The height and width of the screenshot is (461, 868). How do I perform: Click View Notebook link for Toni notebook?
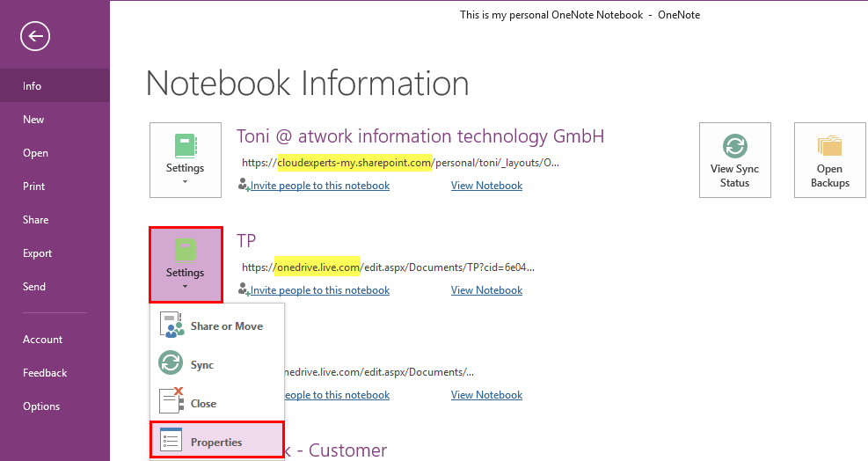pos(486,186)
